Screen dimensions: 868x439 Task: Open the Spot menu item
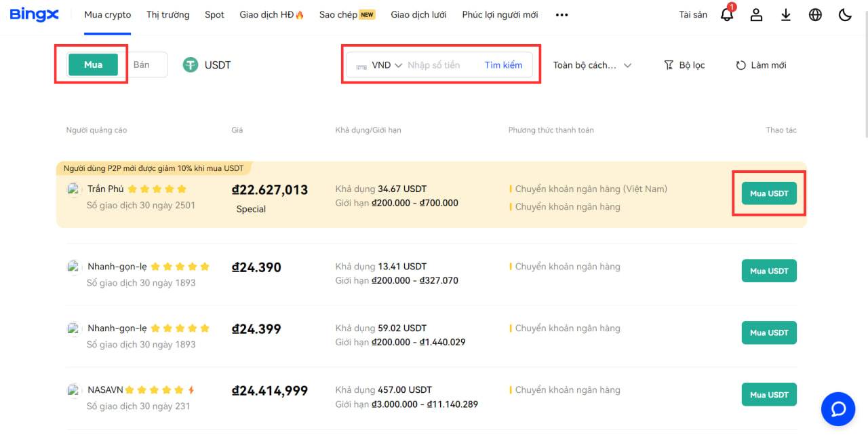[x=214, y=15]
